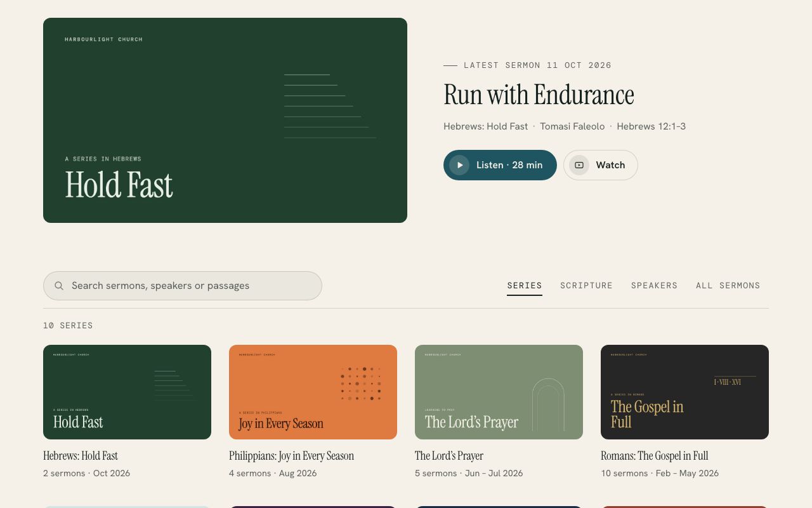
Task: Open the large Hold Fast hero artwork
Action: coord(225,120)
